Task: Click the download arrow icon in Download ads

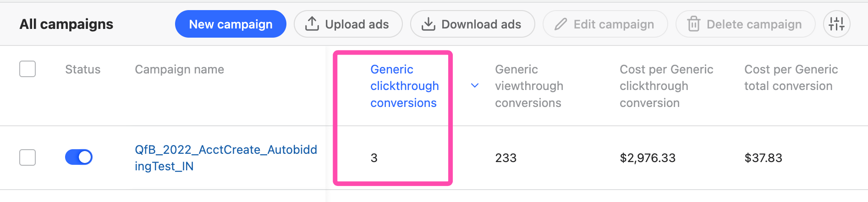Action: [x=429, y=24]
